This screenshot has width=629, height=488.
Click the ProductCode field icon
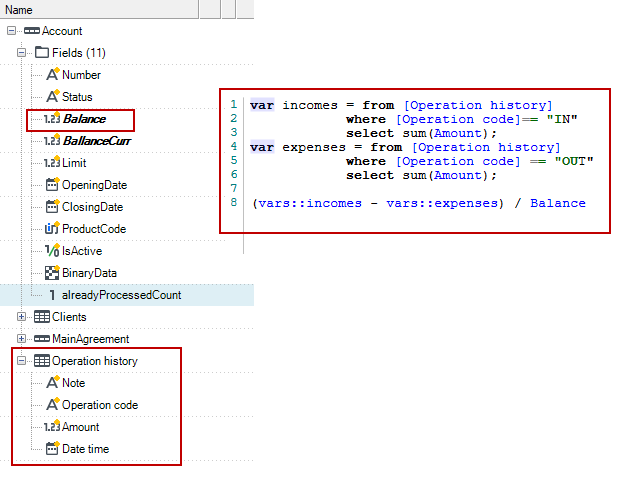click(52, 228)
